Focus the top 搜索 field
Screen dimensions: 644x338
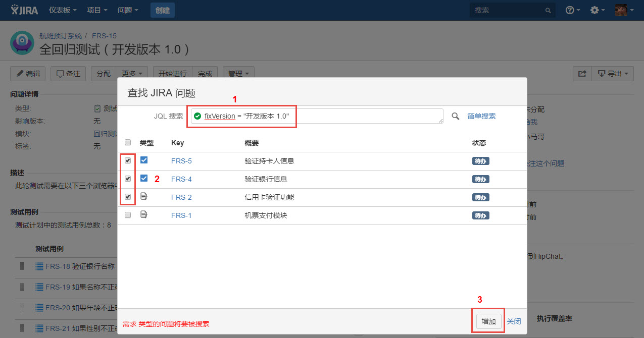(512, 10)
